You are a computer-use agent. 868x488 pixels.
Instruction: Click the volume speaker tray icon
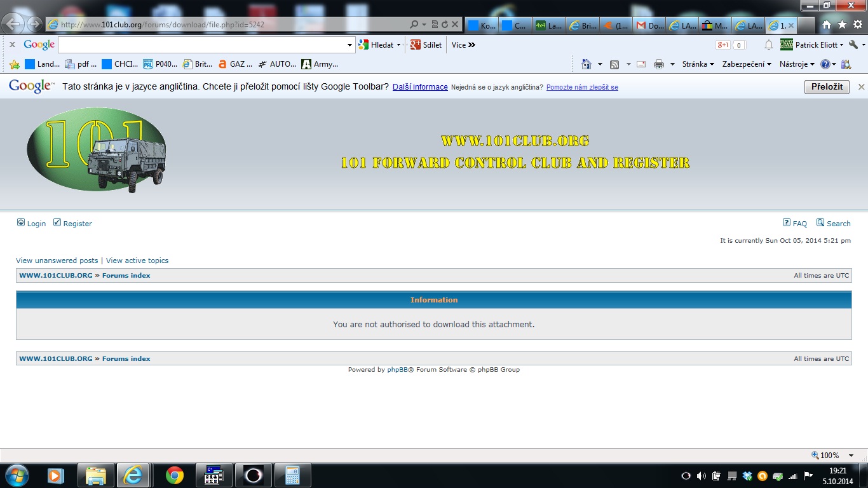tap(701, 476)
